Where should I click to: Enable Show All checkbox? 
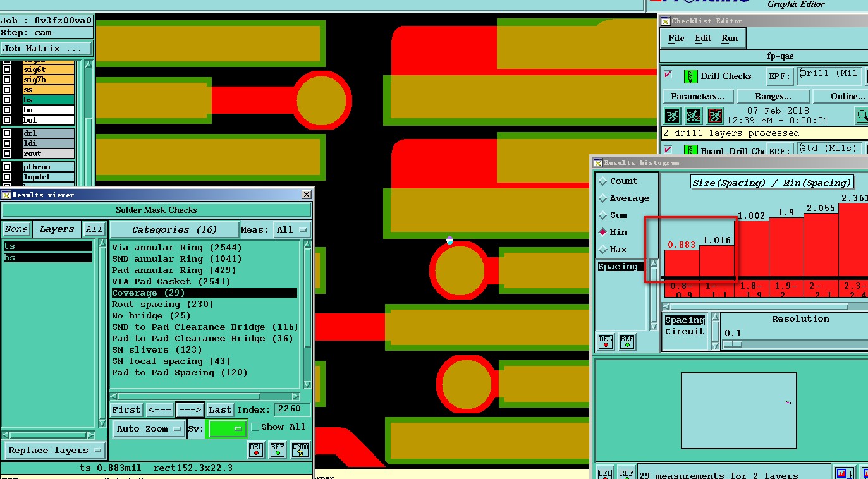(255, 427)
